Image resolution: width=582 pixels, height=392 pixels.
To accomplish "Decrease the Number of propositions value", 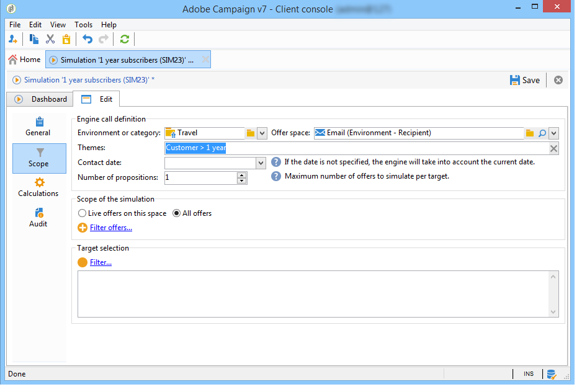I will (241, 180).
